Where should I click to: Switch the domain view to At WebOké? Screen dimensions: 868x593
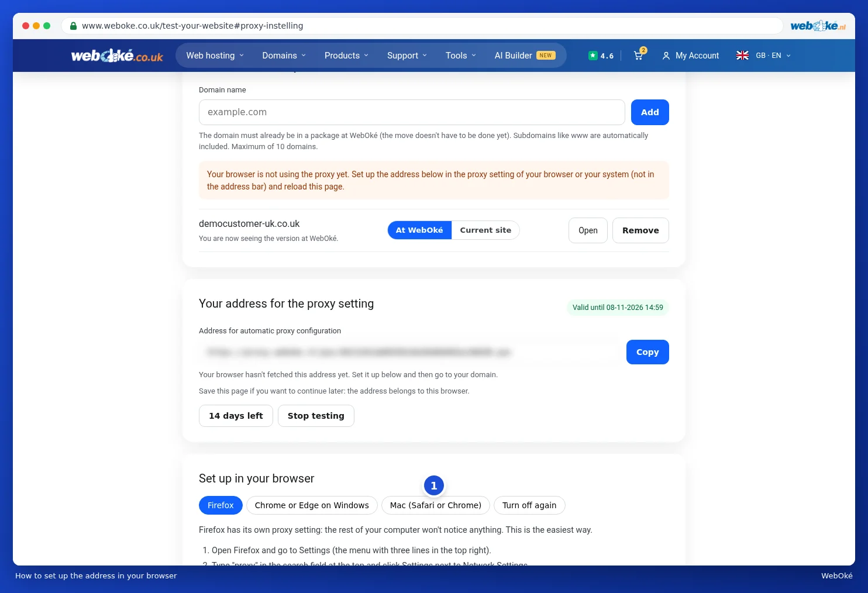click(x=419, y=230)
